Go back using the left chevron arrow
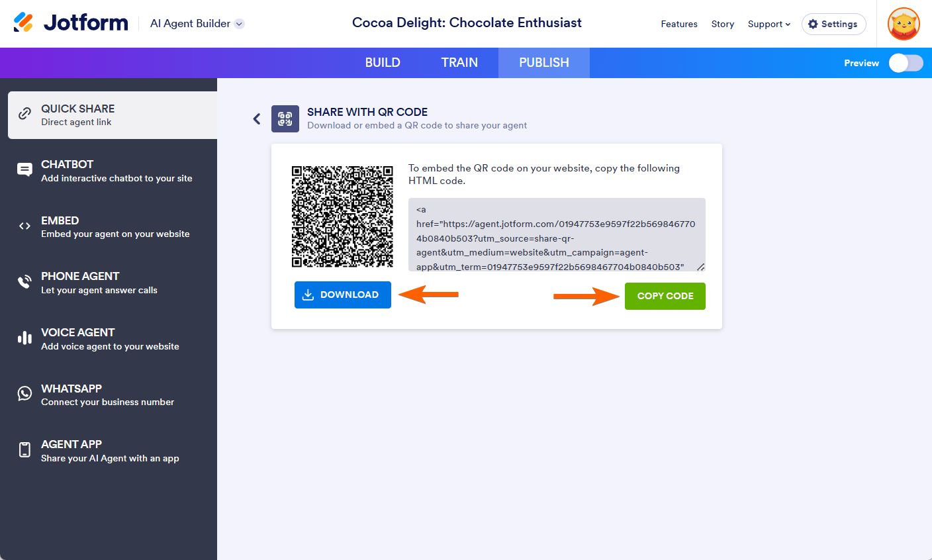932x560 pixels. pyautogui.click(x=257, y=119)
